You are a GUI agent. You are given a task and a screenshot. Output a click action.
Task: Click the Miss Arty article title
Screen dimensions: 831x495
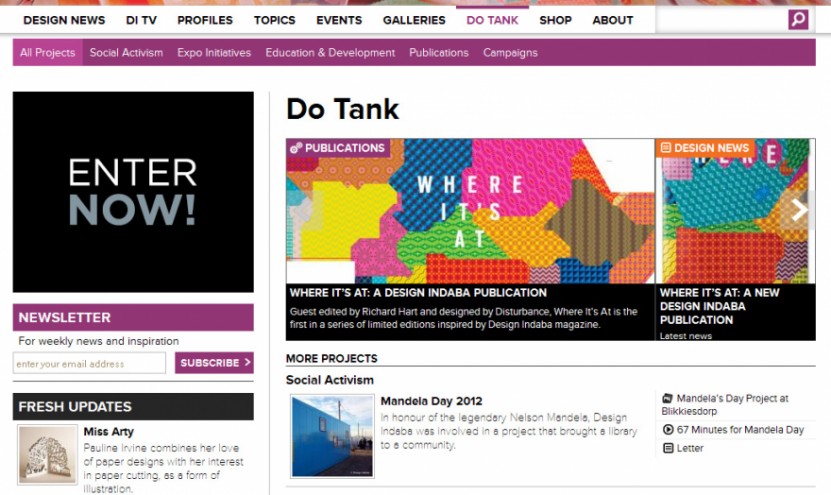point(109,431)
